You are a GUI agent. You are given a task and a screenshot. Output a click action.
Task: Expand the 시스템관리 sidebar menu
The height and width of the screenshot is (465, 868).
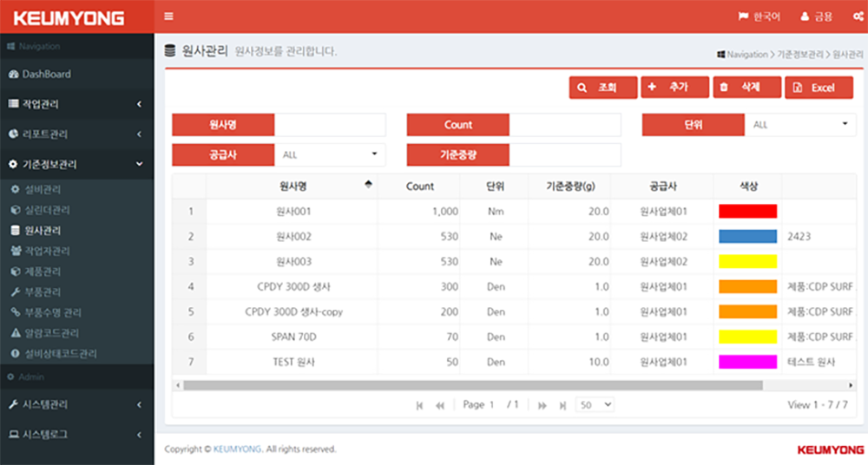point(76,404)
